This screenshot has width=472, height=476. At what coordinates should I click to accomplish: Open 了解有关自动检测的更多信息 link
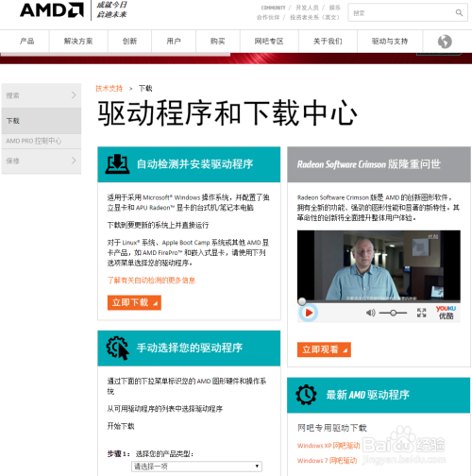(151, 280)
